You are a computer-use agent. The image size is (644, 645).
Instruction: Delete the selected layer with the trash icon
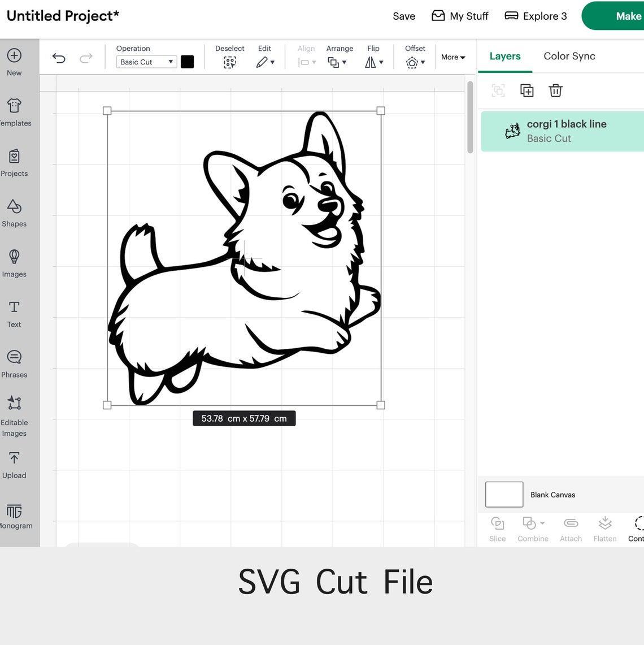[555, 90]
